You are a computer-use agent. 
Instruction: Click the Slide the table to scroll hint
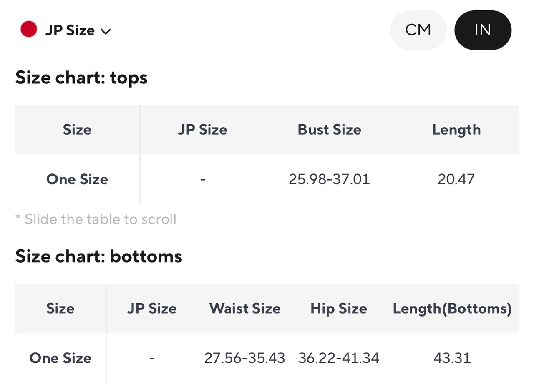point(96,219)
